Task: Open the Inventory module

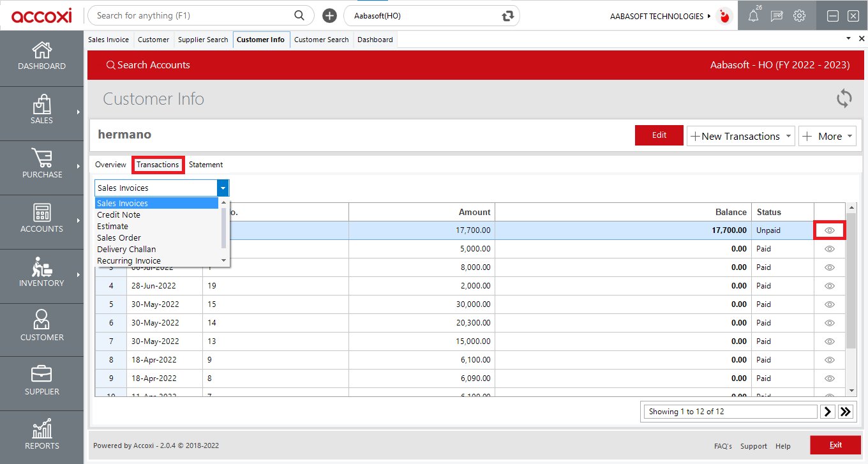Action: pyautogui.click(x=41, y=273)
